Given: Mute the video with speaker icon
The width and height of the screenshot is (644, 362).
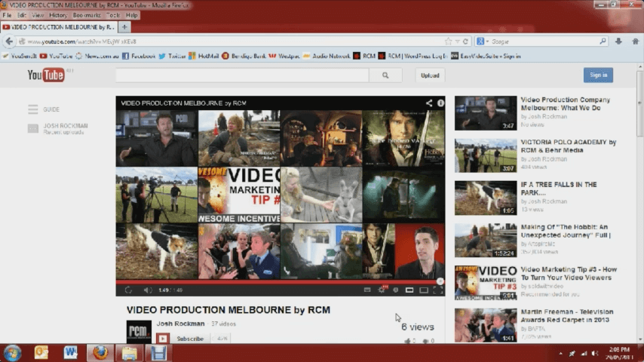Looking at the screenshot, I should 147,290.
